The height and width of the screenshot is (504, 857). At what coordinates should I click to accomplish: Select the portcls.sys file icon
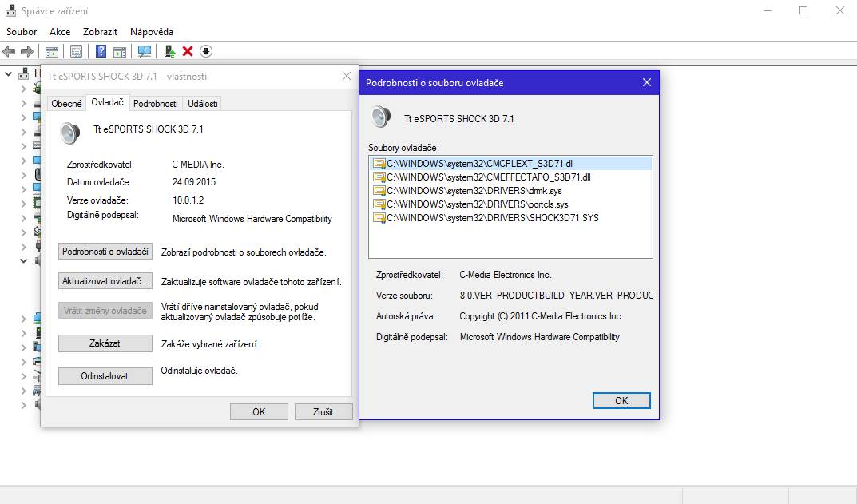pyautogui.click(x=379, y=204)
